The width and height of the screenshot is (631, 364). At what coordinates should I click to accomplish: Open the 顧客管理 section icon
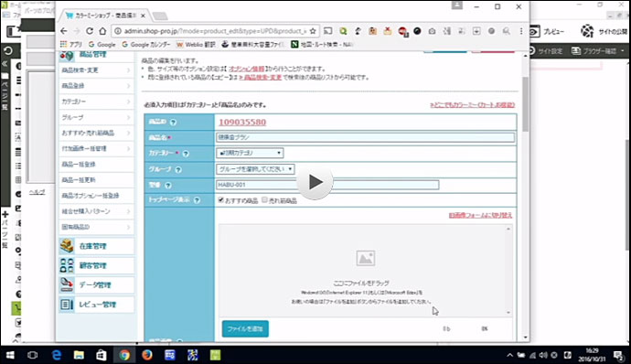pyautogui.click(x=67, y=265)
